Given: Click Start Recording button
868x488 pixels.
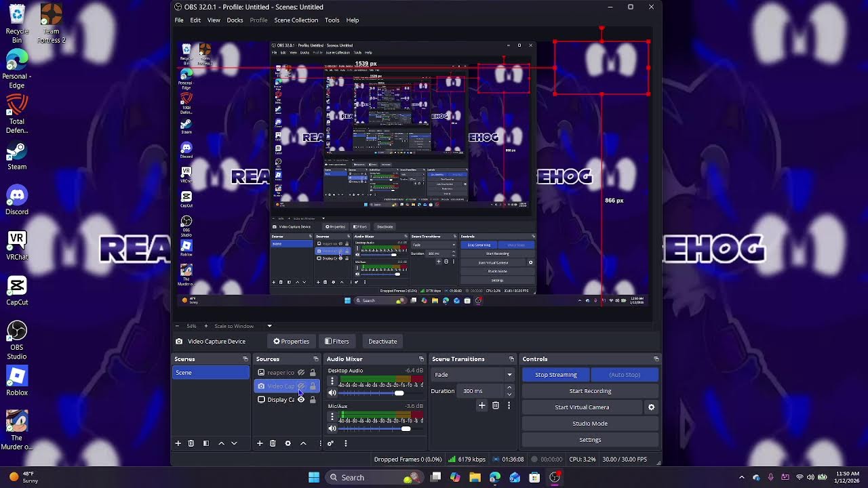Looking at the screenshot, I should [590, 391].
